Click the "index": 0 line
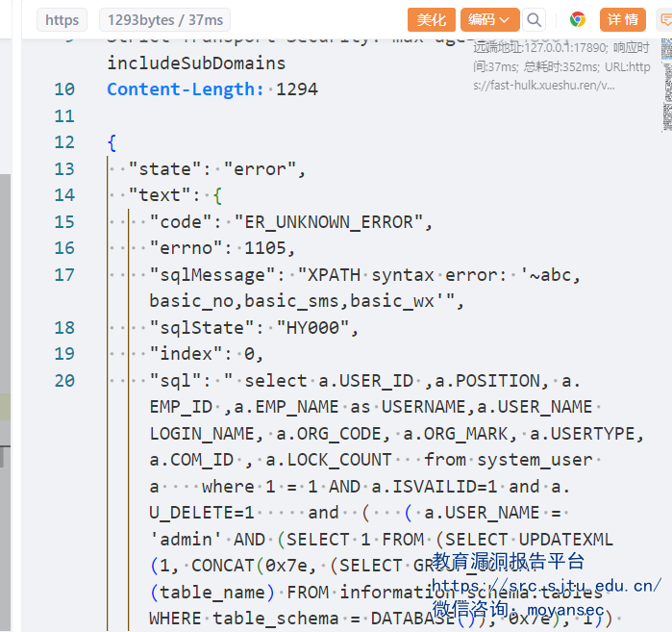Image resolution: width=672 pixels, height=632 pixels. tap(206, 354)
